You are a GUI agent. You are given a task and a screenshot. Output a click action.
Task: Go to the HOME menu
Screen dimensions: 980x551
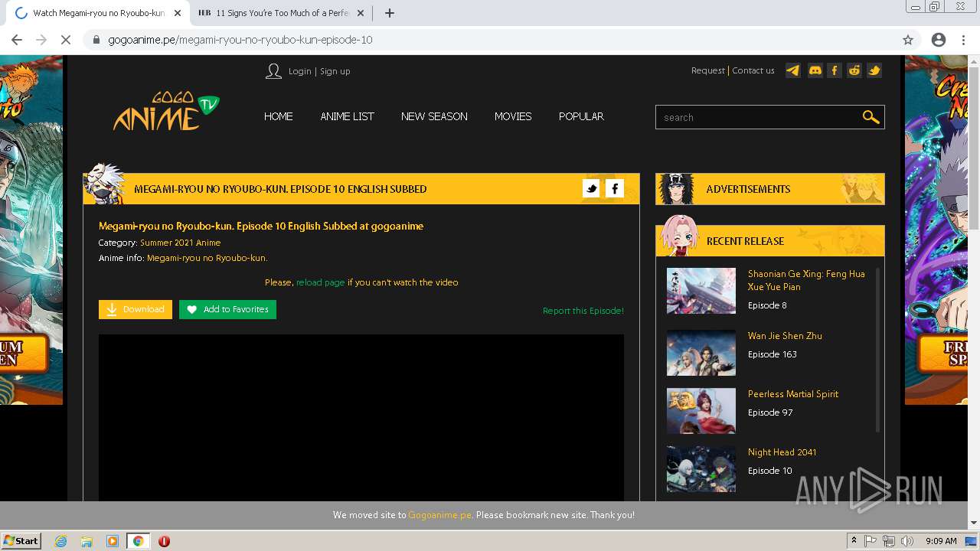tap(279, 116)
